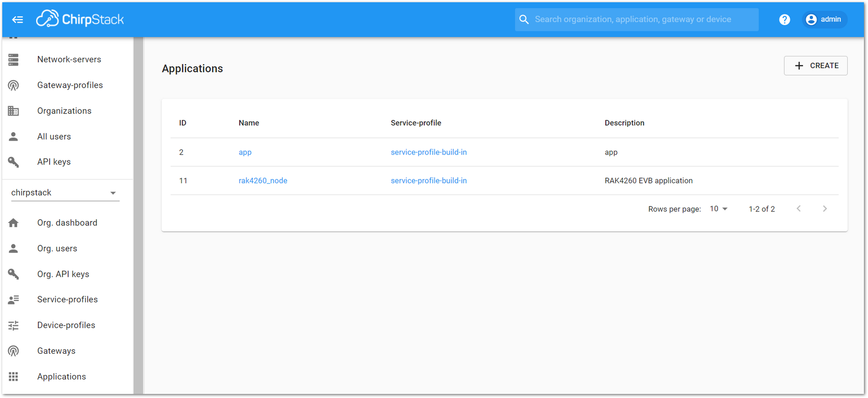
Task: Open Network-servers menu item
Action: click(68, 60)
